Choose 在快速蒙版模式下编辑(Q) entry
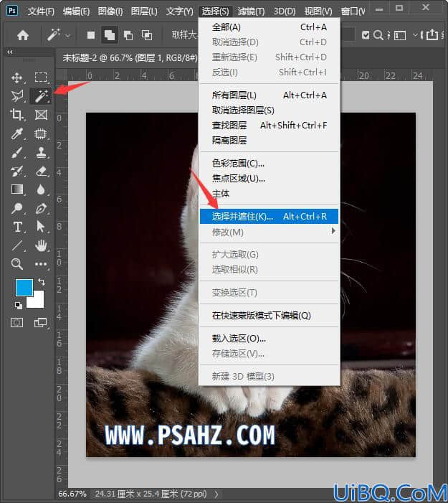The image size is (448, 503). (x=270, y=316)
